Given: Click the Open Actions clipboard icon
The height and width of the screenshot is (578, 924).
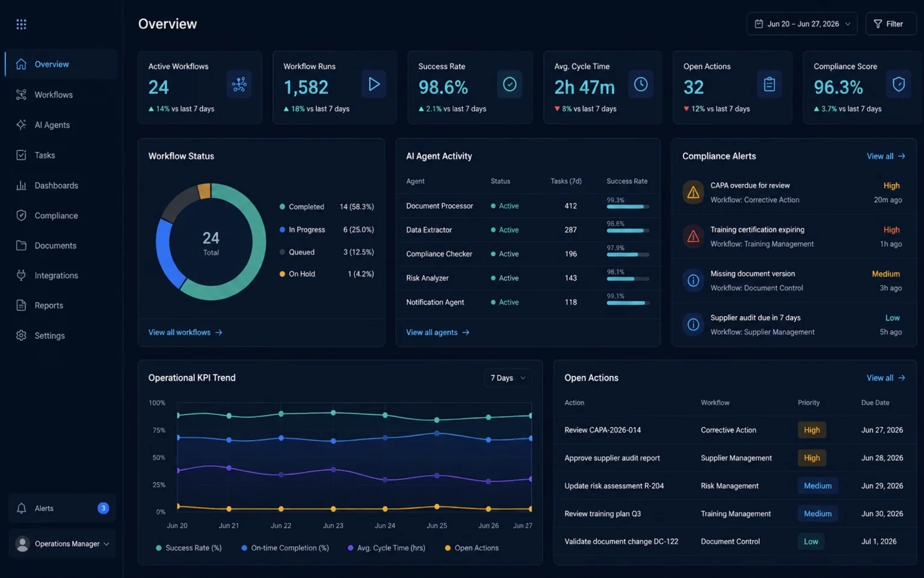Looking at the screenshot, I should click(769, 84).
